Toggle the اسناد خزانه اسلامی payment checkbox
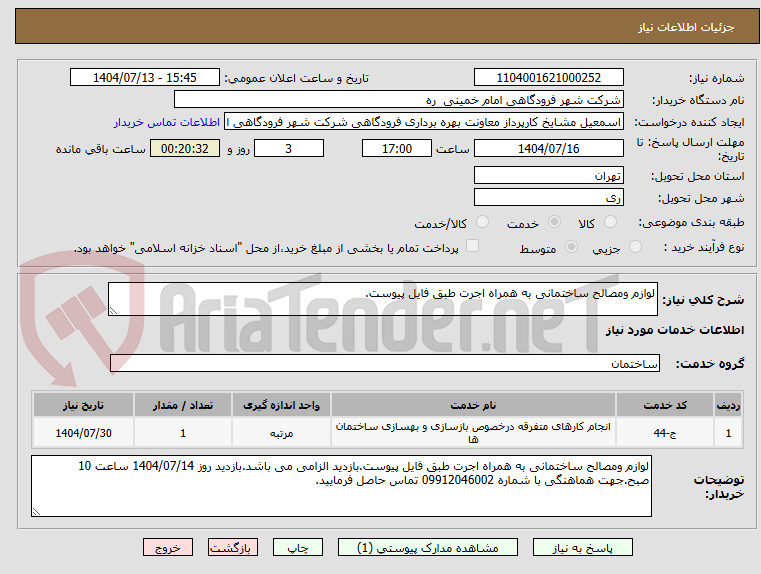761x574 pixels. 472,246
